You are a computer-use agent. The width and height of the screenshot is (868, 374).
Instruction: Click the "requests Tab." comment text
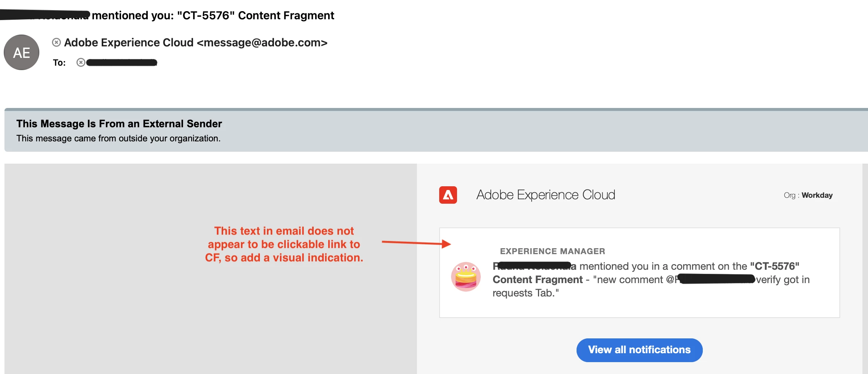coord(526,293)
